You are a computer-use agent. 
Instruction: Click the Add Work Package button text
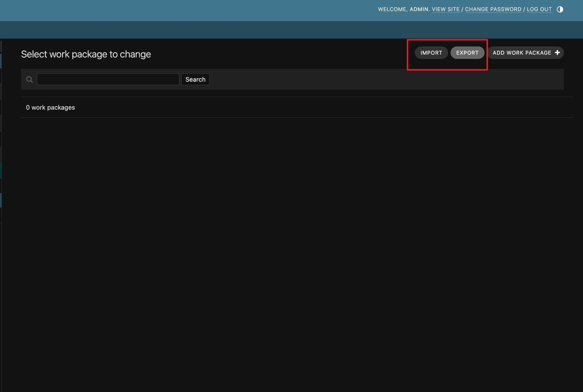point(521,53)
